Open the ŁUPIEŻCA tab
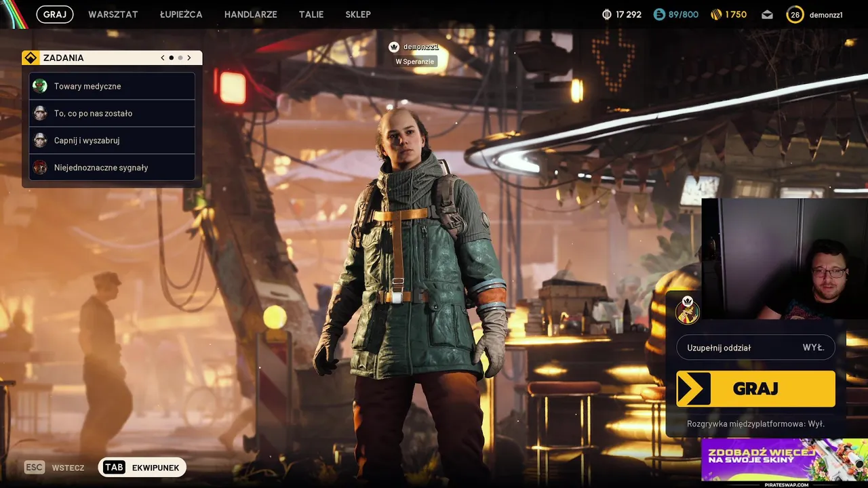 pyautogui.click(x=181, y=14)
